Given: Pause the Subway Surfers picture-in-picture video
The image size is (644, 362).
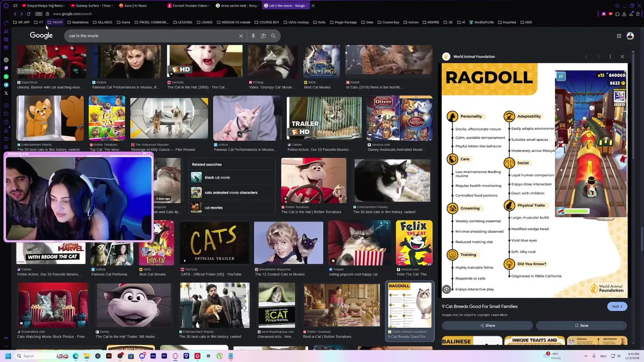Looking at the screenshot, I should [560, 76].
